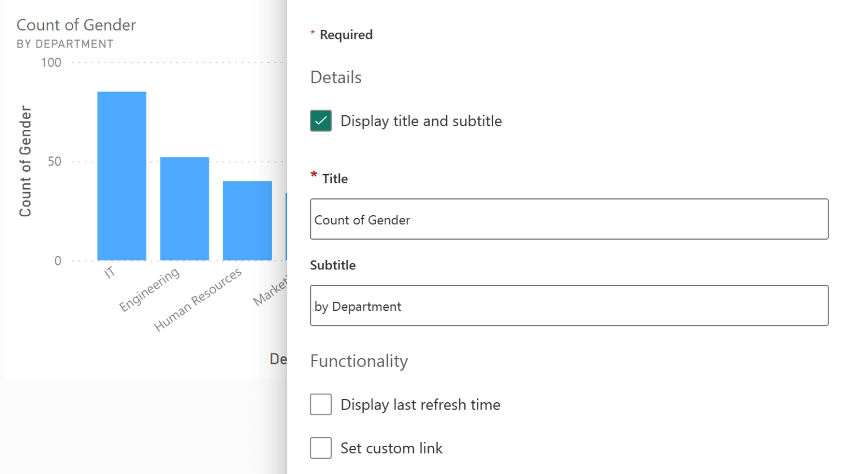Select the Human Resources bar
This screenshot has width=868, height=474.
click(x=248, y=220)
